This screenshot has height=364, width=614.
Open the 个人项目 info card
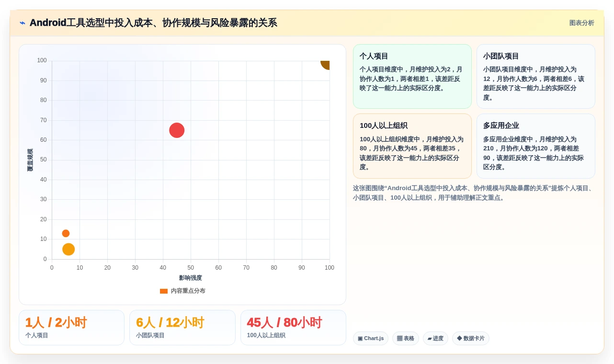click(x=412, y=76)
